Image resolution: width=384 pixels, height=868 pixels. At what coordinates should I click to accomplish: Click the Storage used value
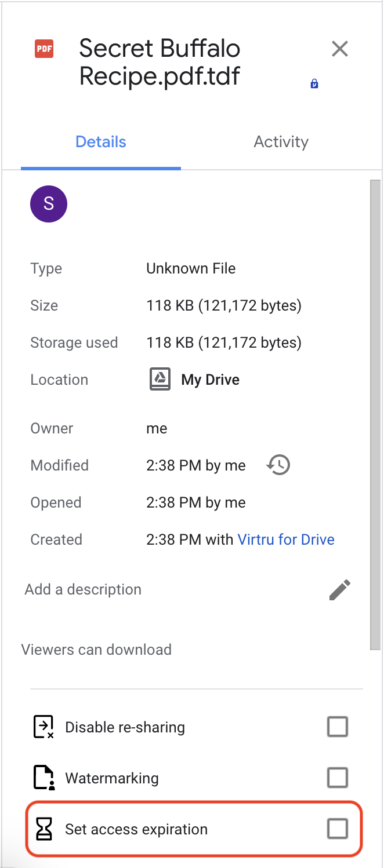point(224,342)
